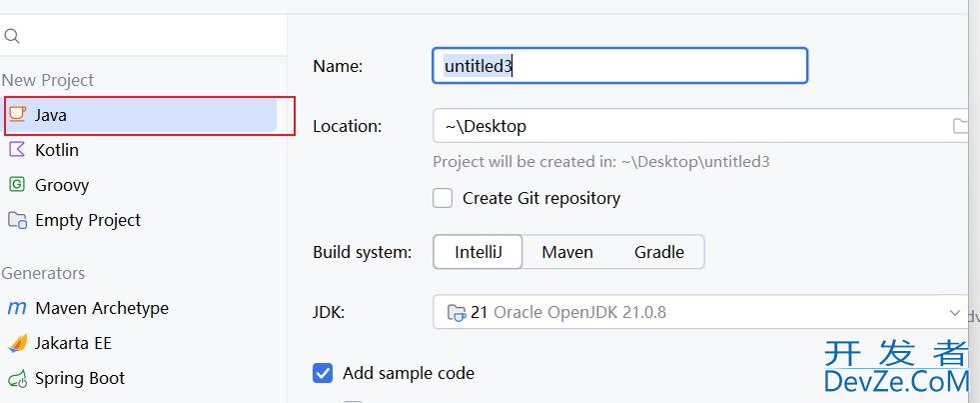
Task: Select the Empty Project folder icon
Action: pyautogui.click(x=17, y=220)
